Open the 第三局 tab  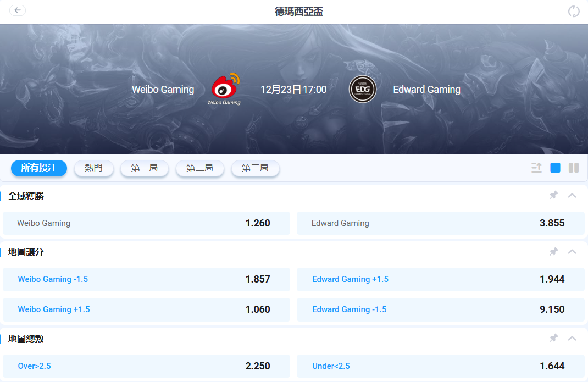[x=256, y=168]
